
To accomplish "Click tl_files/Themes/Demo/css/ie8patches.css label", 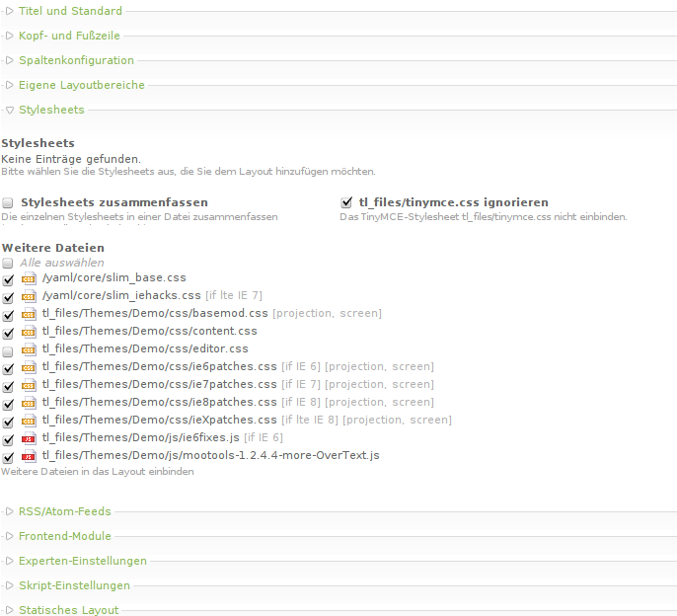I will [x=159, y=402].
